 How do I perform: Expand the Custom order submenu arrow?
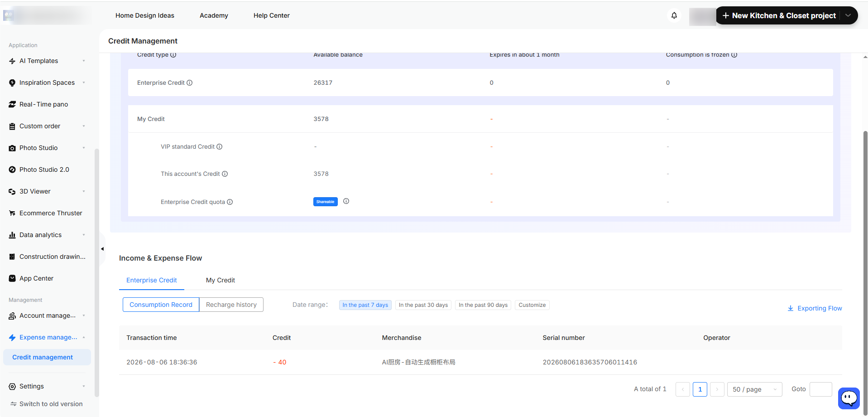pyautogui.click(x=84, y=126)
